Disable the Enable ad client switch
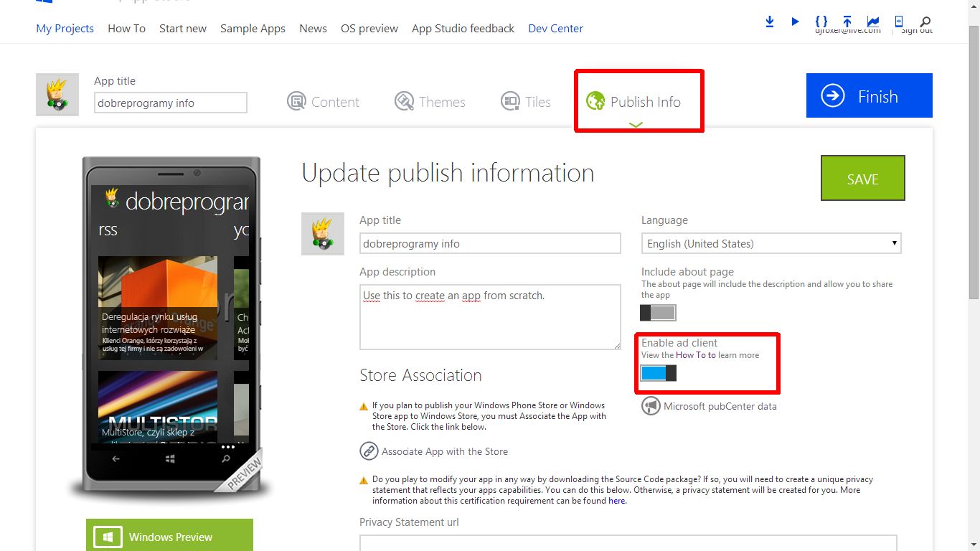This screenshot has height=551, width=980. click(658, 373)
